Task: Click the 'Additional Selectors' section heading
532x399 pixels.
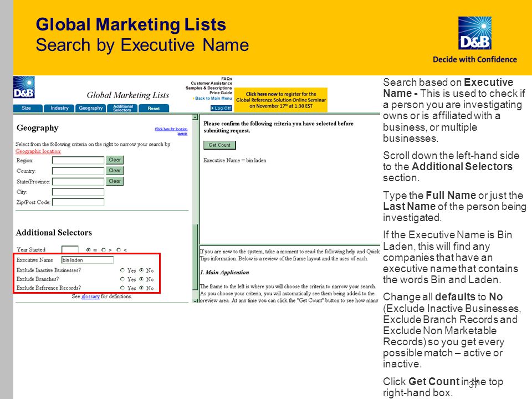Action: tap(54, 233)
